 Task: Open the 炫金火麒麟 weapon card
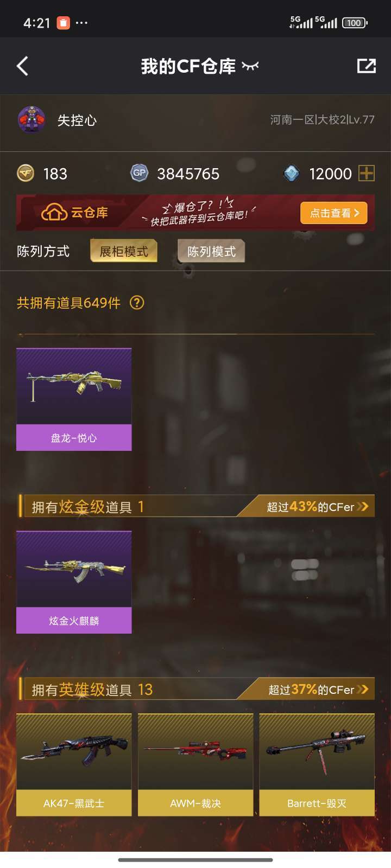[74, 582]
